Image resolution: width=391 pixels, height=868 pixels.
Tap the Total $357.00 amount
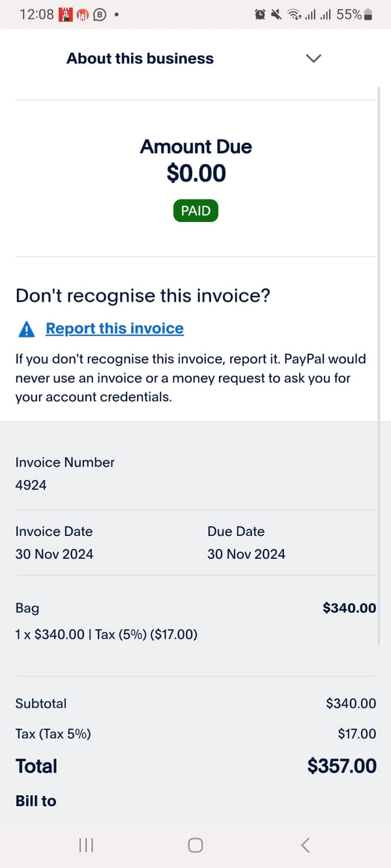coord(342,766)
